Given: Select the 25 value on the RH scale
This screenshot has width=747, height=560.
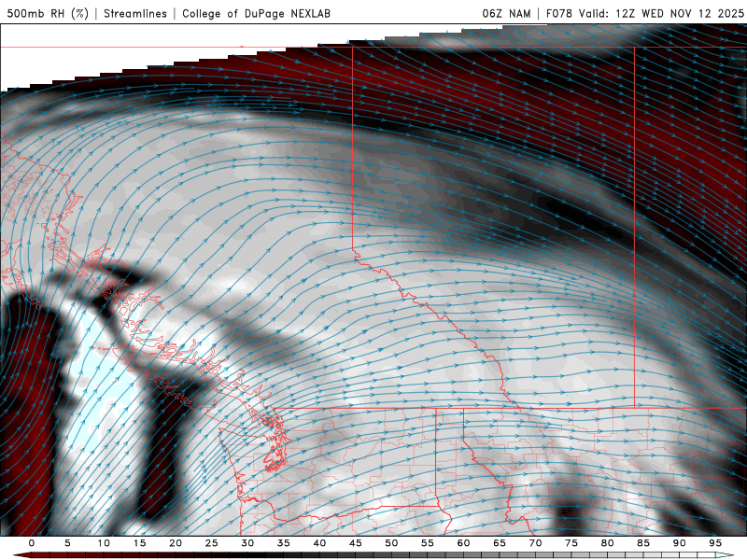Looking at the screenshot, I should pyautogui.click(x=212, y=543).
